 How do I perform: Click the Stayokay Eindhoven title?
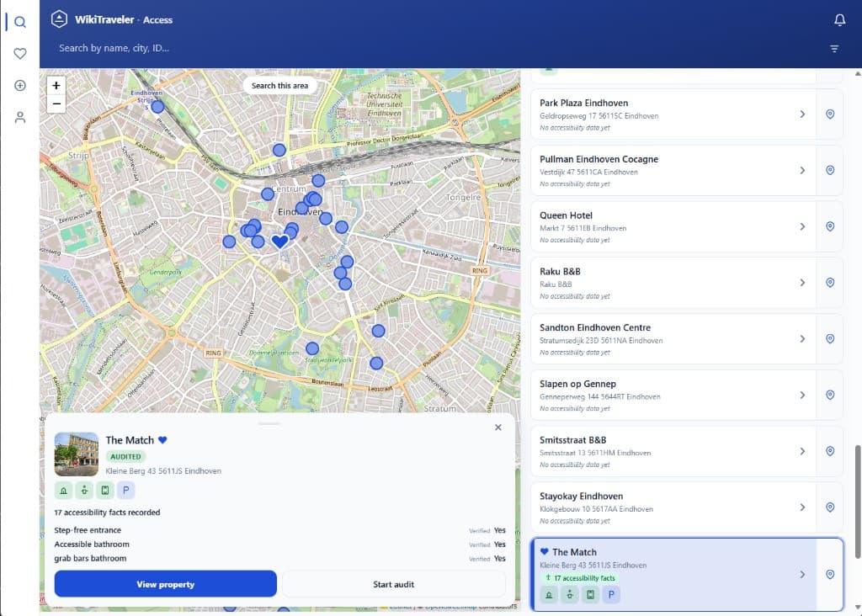click(x=581, y=497)
